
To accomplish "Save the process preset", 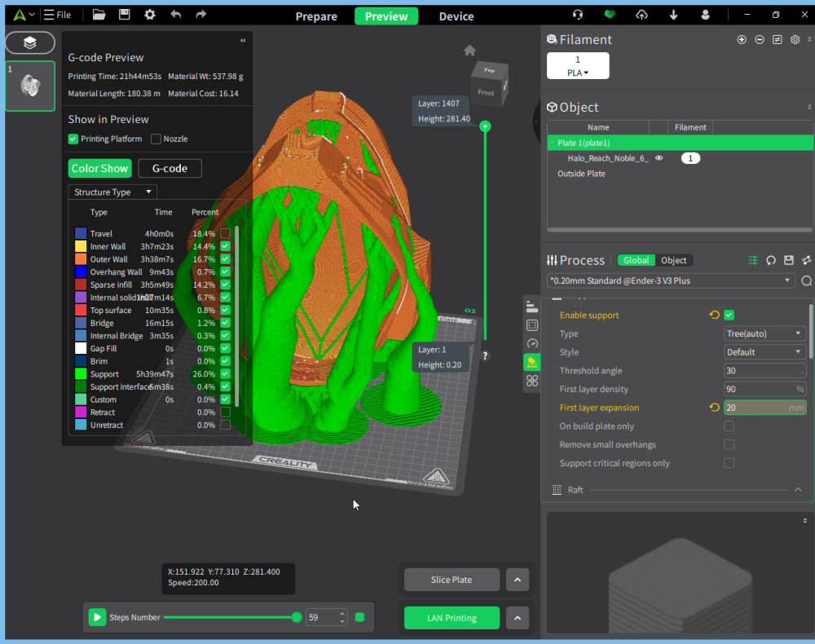I will [788, 260].
